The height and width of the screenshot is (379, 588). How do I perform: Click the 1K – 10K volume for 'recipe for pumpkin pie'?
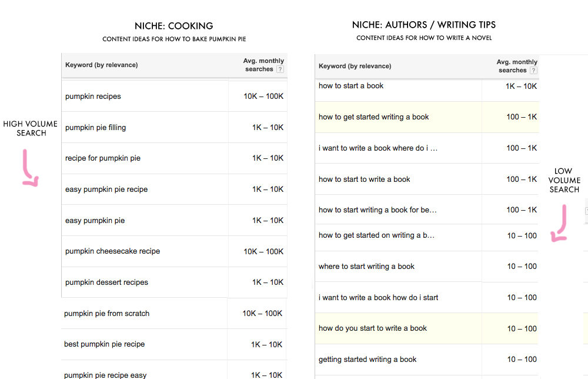tap(268, 158)
